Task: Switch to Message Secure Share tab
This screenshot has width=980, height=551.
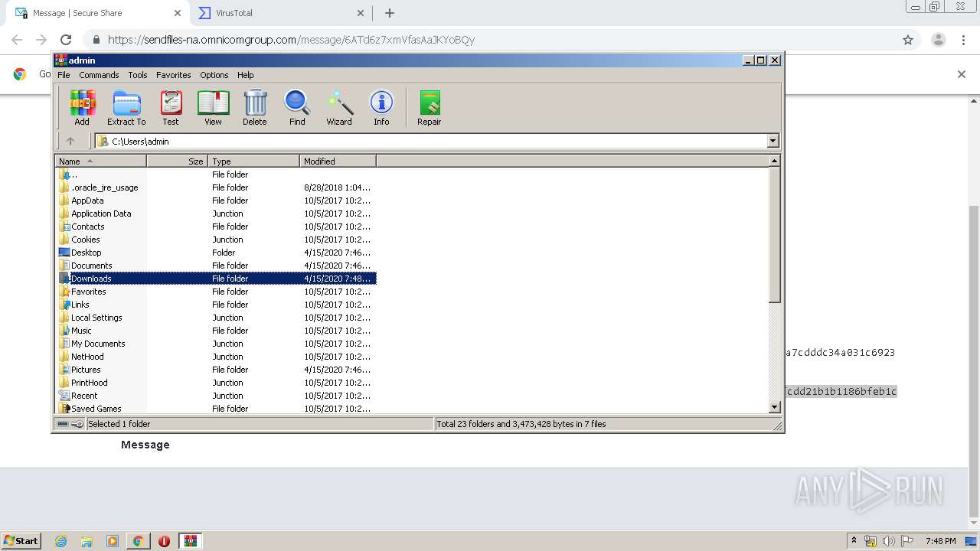Action: click(98, 13)
